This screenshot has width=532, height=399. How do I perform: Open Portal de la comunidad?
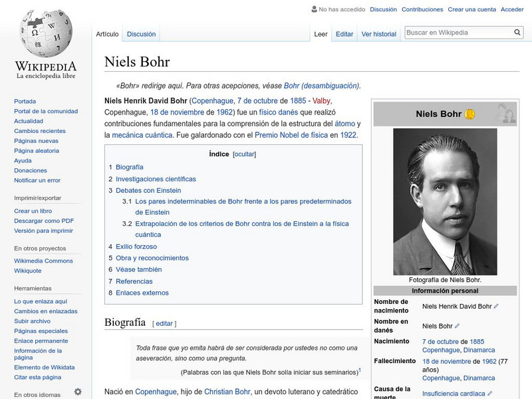tap(46, 111)
